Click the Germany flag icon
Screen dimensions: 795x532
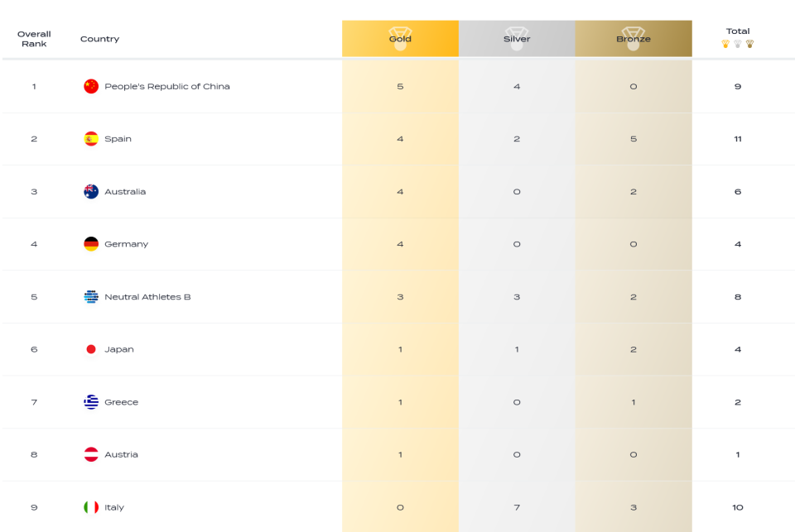click(x=91, y=244)
